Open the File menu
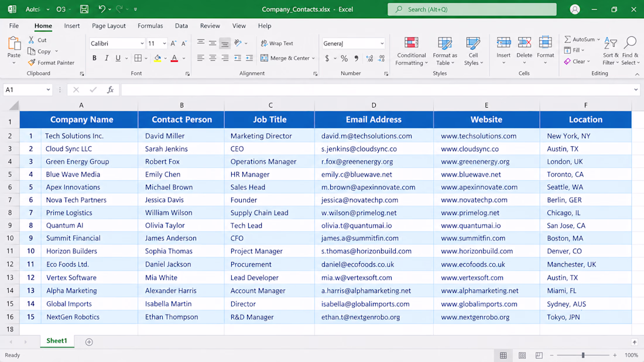644x362 pixels. pyautogui.click(x=13, y=26)
